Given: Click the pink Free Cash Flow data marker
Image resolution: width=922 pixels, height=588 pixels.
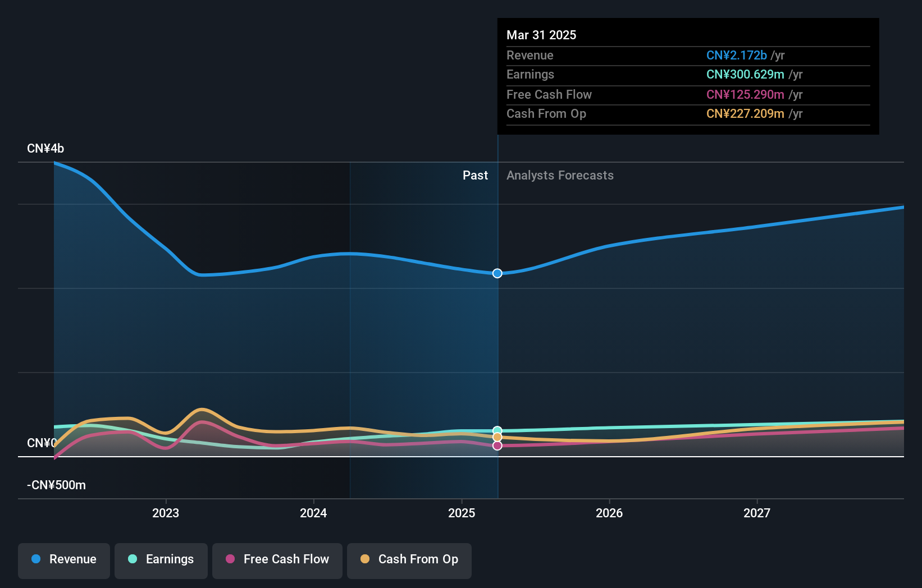Looking at the screenshot, I should click(497, 445).
